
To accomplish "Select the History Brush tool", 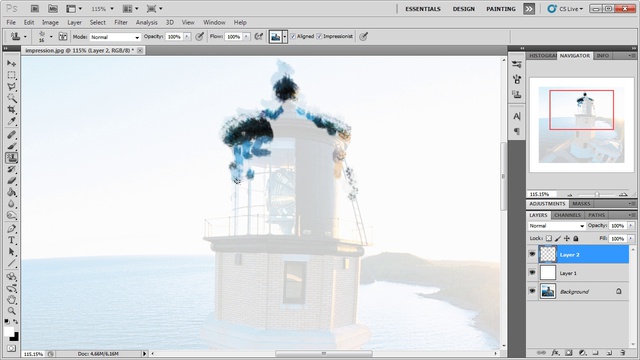I will tap(11, 169).
